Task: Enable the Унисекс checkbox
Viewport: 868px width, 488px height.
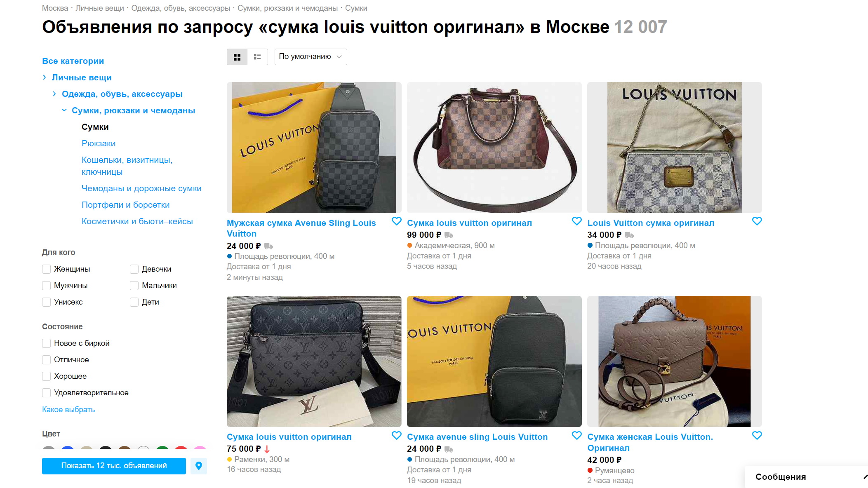Action: 47,302
